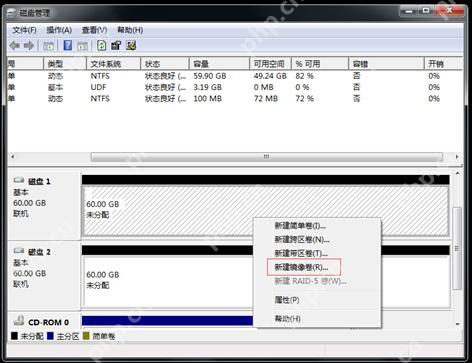
Task: Sort by the % 可用 column header
Action: pos(320,64)
